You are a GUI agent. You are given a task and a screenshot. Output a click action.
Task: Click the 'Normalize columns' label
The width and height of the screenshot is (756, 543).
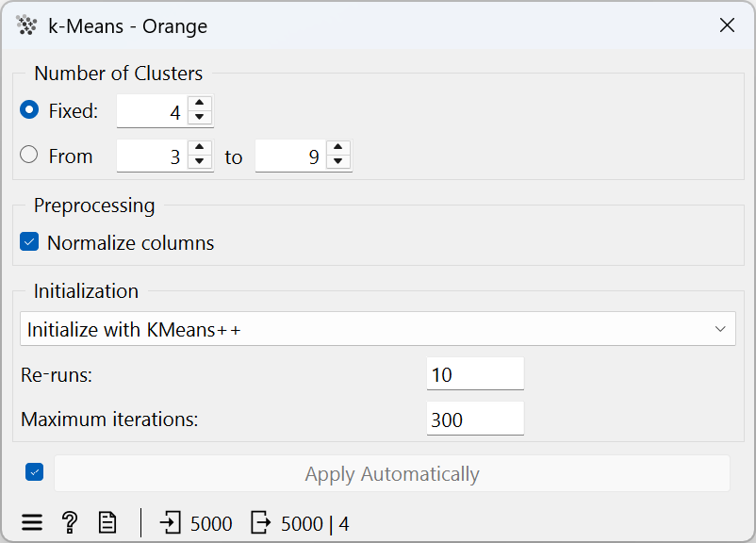point(131,242)
